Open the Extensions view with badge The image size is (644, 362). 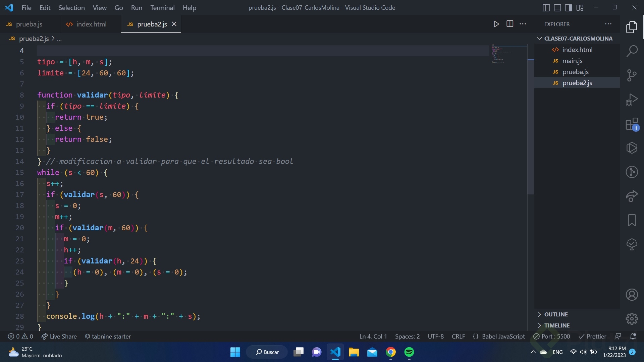(632, 124)
